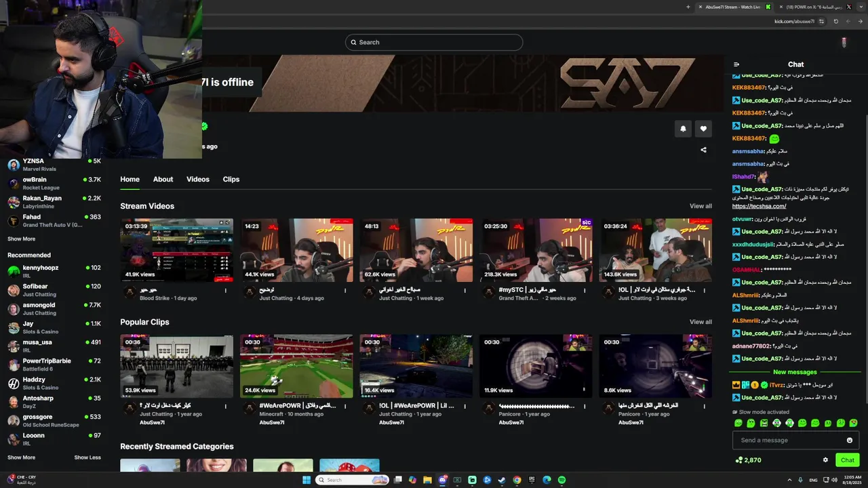Open File Explorer from the taskbar
This screenshot has width=868, height=488.
pyautogui.click(x=427, y=480)
